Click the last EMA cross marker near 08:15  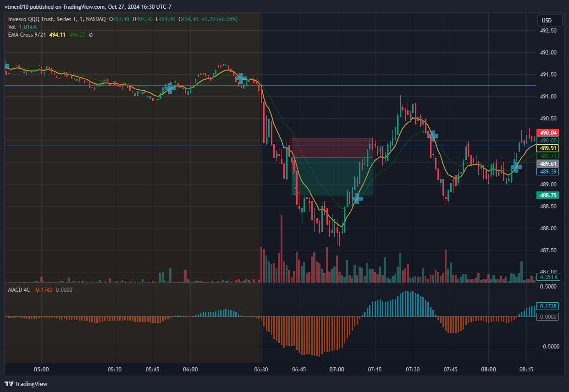(x=516, y=167)
